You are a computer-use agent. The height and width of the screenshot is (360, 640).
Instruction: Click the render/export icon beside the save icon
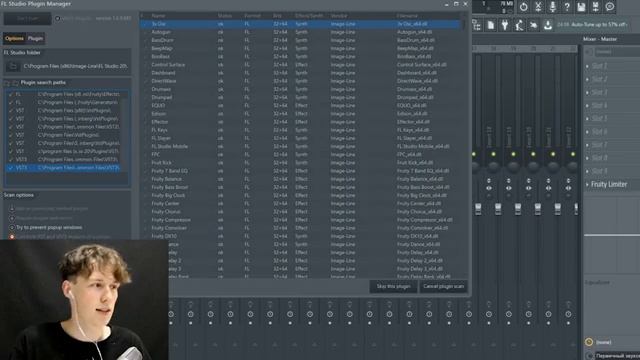[596, 7]
